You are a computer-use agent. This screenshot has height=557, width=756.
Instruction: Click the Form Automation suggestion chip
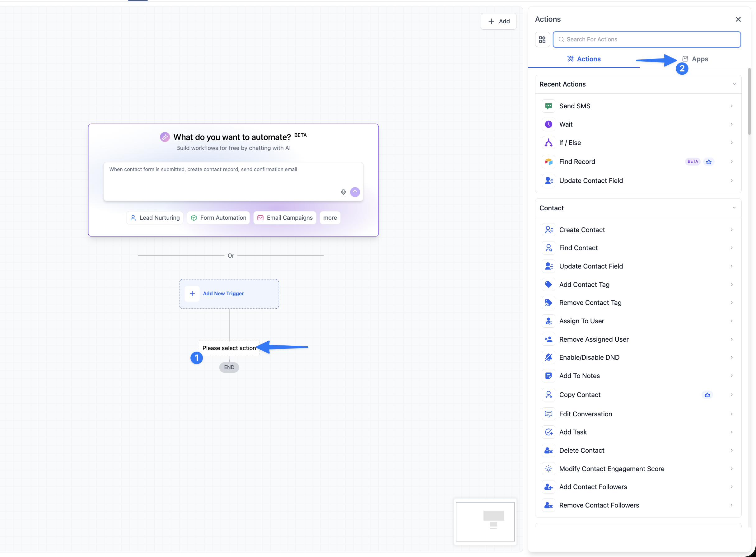[218, 218]
